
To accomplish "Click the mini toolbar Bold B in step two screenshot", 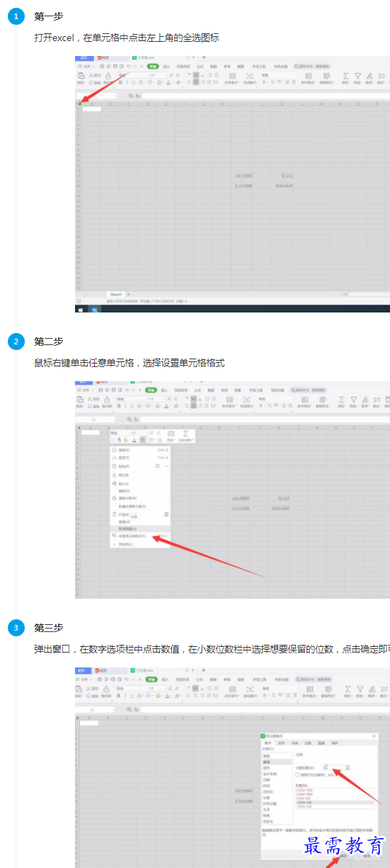I will point(119,439).
